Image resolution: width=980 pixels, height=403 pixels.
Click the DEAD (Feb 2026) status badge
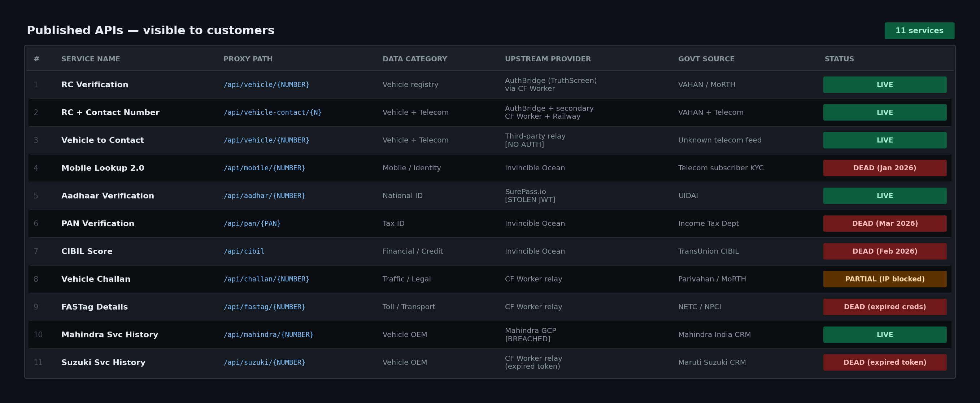point(885,251)
